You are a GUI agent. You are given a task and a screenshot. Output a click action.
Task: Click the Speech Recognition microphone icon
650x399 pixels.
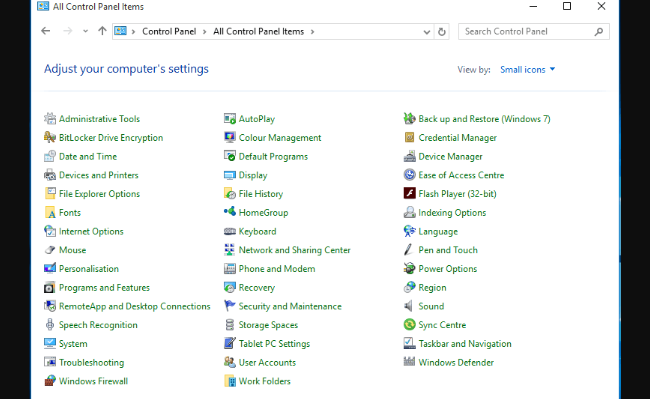(50, 325)
